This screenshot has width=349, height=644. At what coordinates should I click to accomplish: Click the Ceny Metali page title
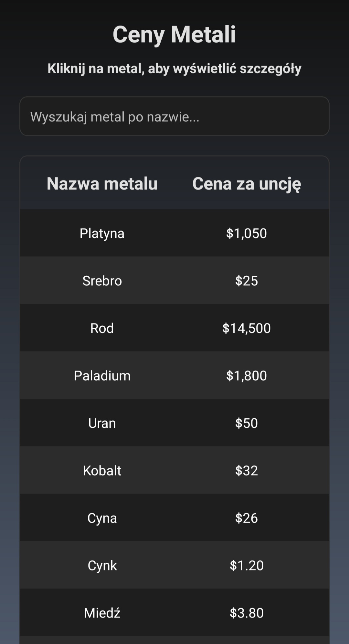174,34
